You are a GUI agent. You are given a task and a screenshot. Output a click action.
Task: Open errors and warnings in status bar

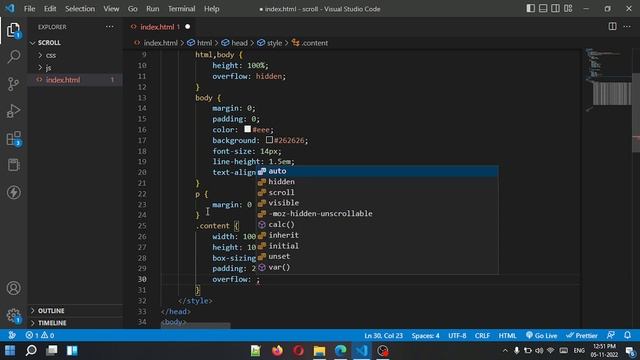point(40,336)
